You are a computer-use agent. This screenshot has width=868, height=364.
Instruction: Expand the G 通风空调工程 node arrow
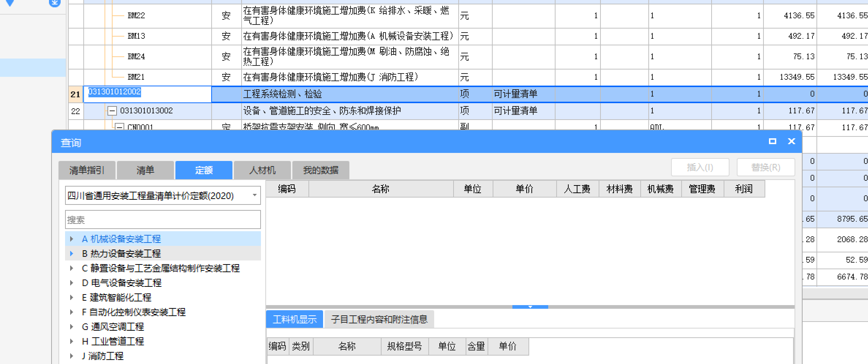[72, 327]
